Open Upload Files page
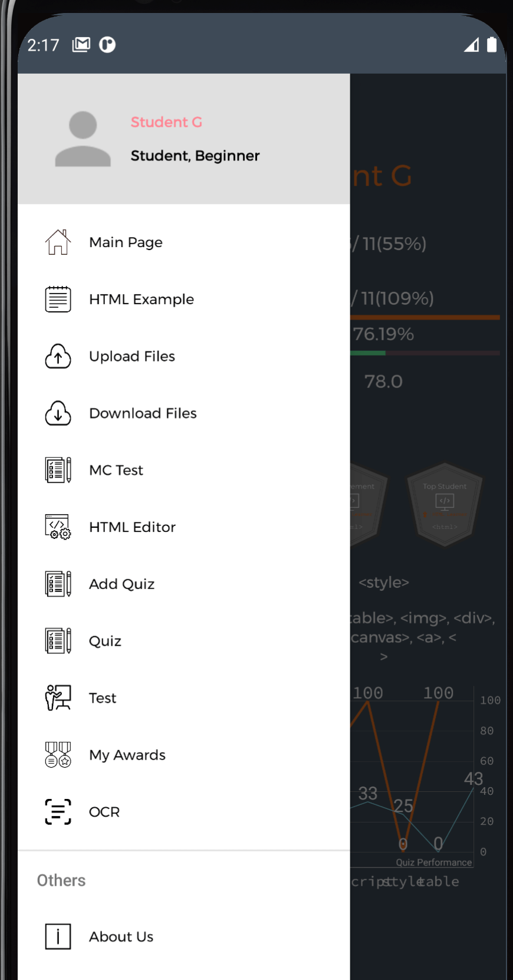The image size is (513, 980). [183, 356]
